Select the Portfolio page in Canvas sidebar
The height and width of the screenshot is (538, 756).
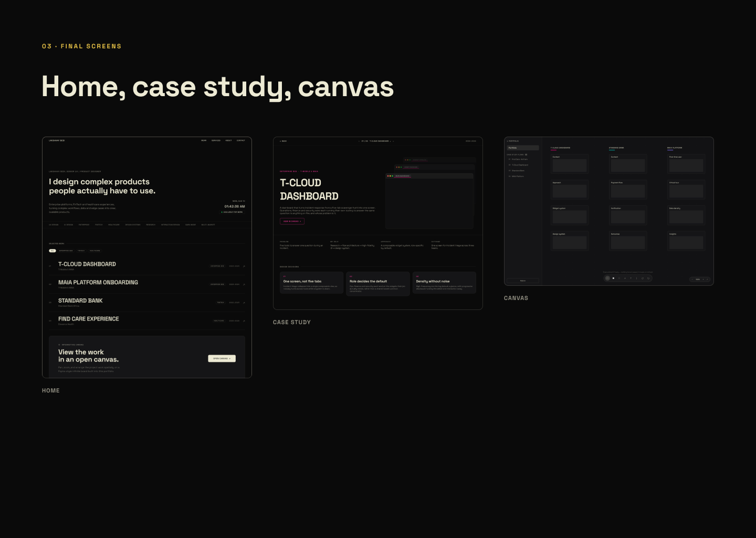coord(523,148)
